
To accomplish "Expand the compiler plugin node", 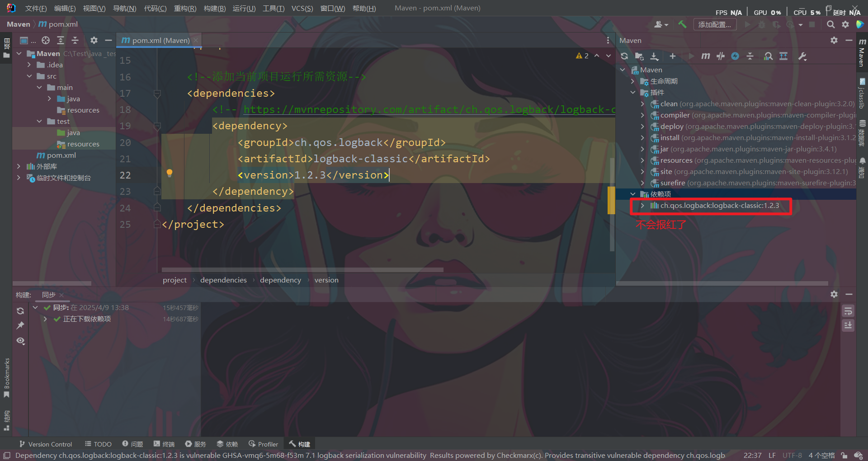I will coord(642,115).
